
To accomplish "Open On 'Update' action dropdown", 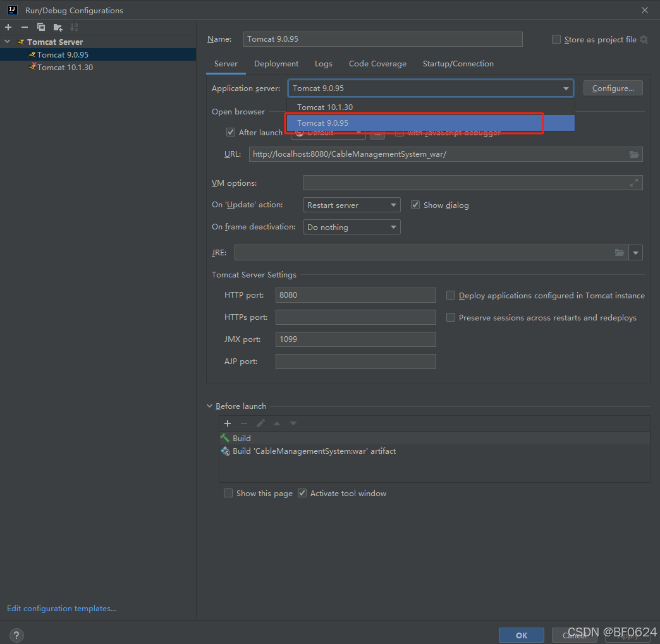I will (352, 205).
